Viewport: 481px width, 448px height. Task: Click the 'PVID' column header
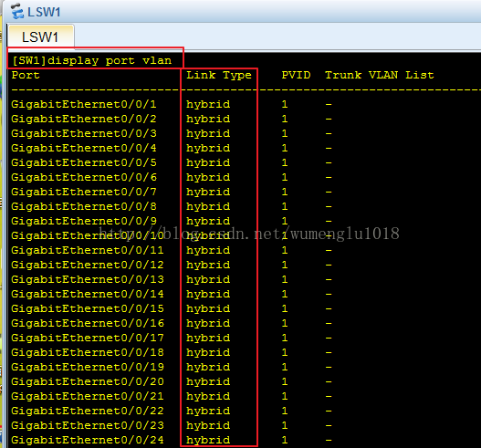[296, 75]
